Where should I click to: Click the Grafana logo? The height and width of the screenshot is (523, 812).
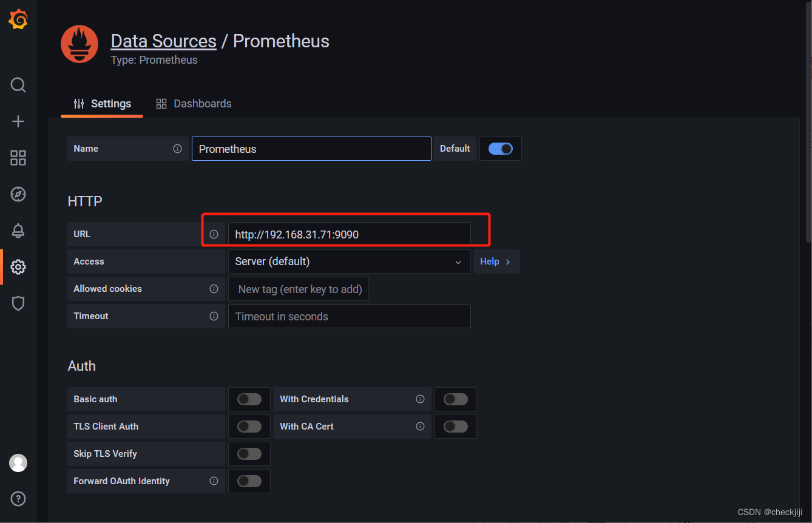click(x=18, y=19)
